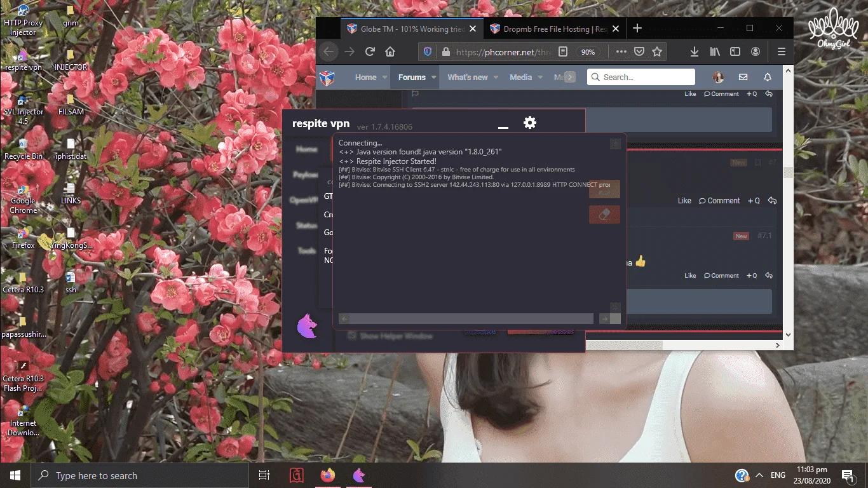
Task: Switch to Firefox on taskbar
Action: (328, 475)
